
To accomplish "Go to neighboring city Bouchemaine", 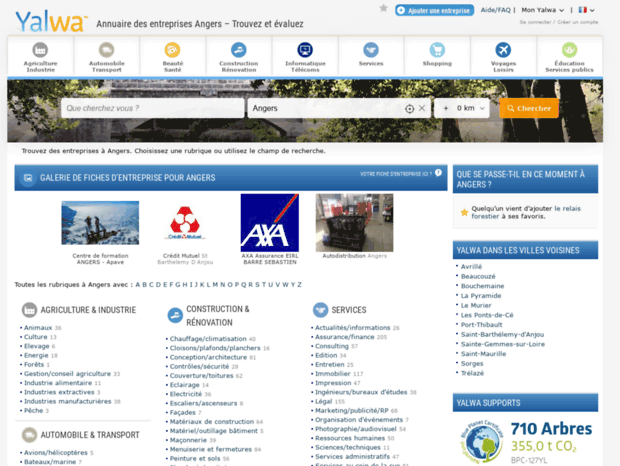I will coord(482,286).
